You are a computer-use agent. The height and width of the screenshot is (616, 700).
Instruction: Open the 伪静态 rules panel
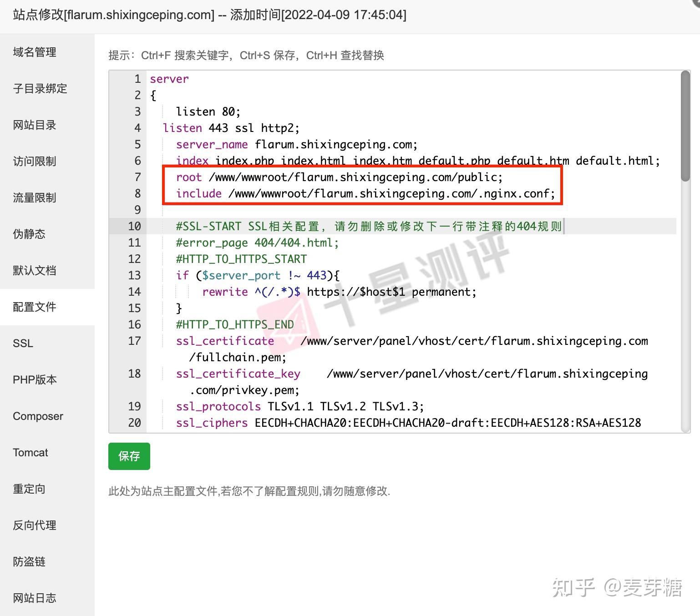29,234
